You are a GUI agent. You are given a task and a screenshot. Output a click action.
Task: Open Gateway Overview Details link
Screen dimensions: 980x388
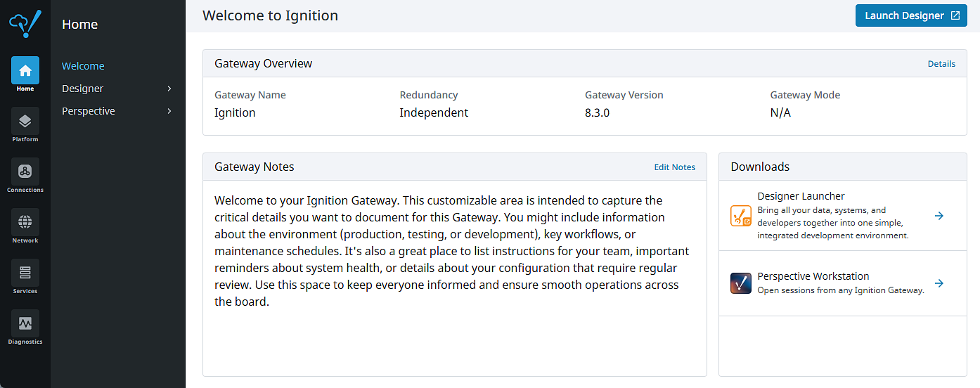(941, 64)
